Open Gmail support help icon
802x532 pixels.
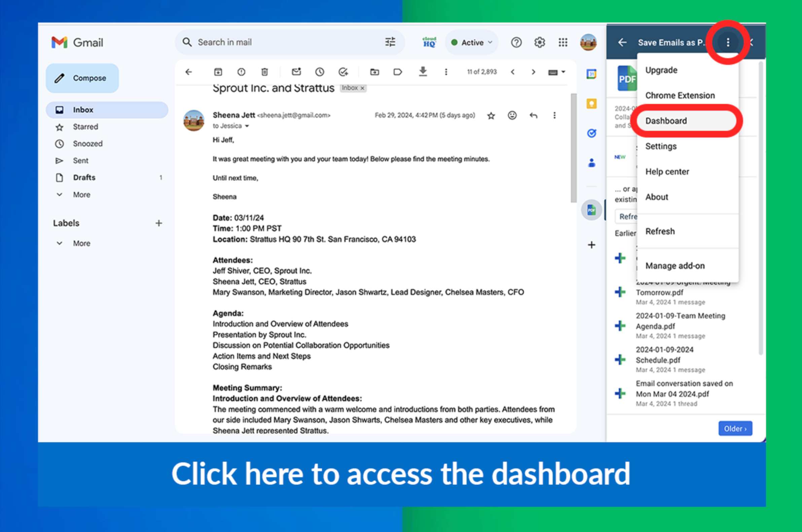[x=516, y=42]
